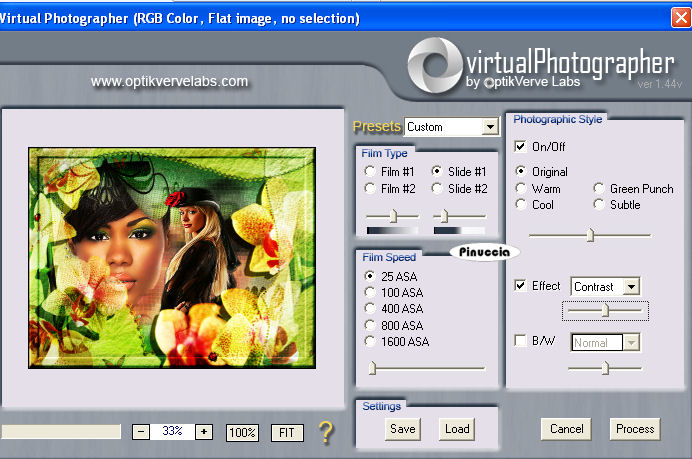Click the Contrast effect strength slider handle
The image size is (692, 459).
pyautogui.click(x=606, y=310)
